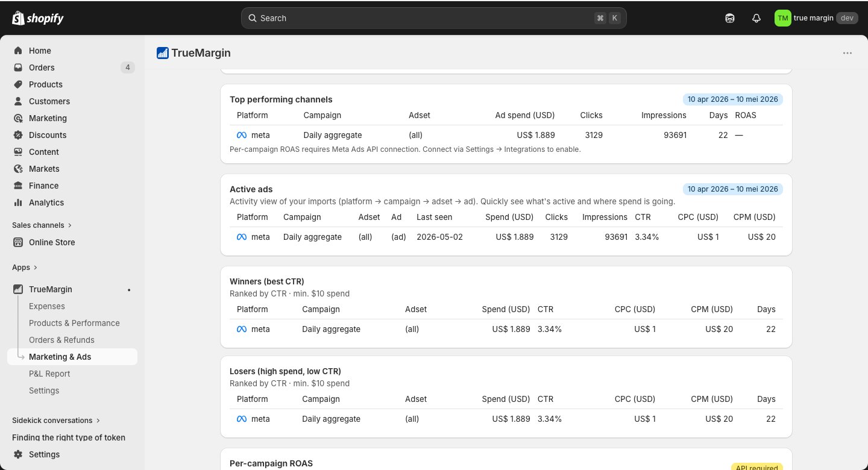868x470 pixels.
Task: Select Marketing & Ads under TrueMargin
Action: pos(72,357)
